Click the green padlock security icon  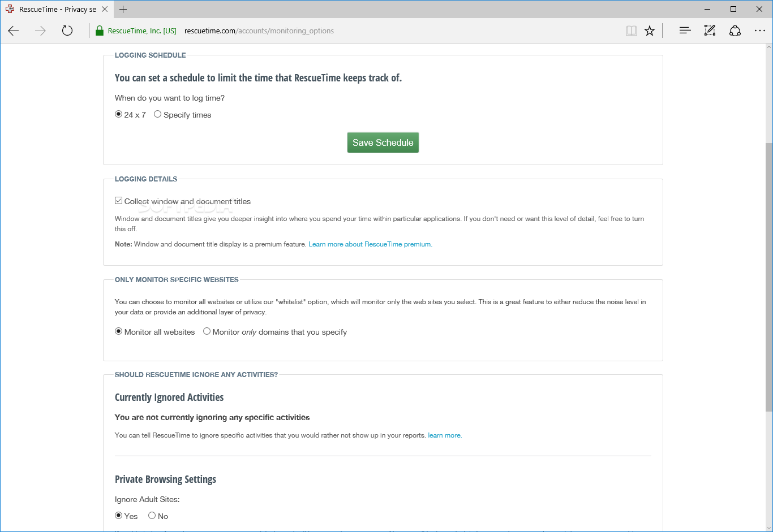(x=100, y=31)
